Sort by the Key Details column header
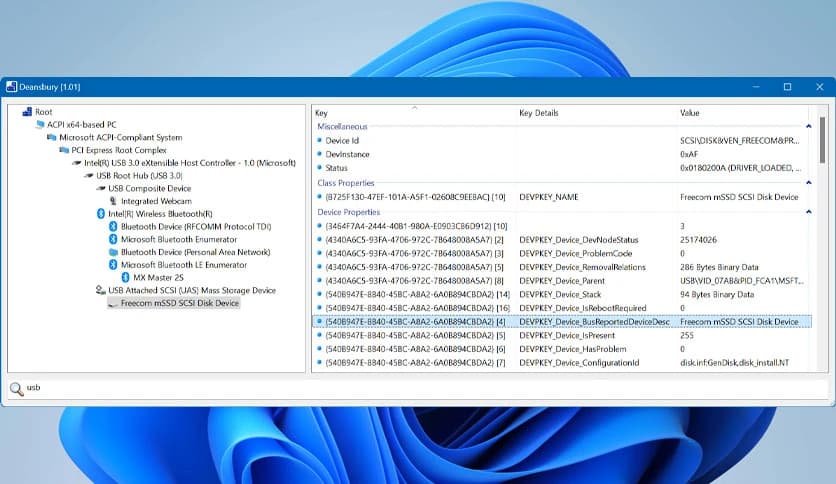The image size is (836, 484). [596, 113]
